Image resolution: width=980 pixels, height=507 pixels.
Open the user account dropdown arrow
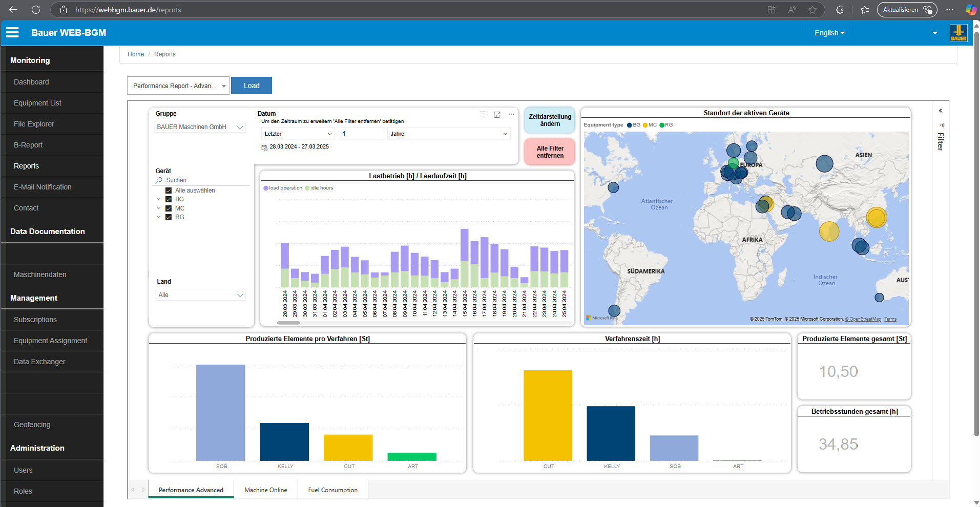click(935, 33)
